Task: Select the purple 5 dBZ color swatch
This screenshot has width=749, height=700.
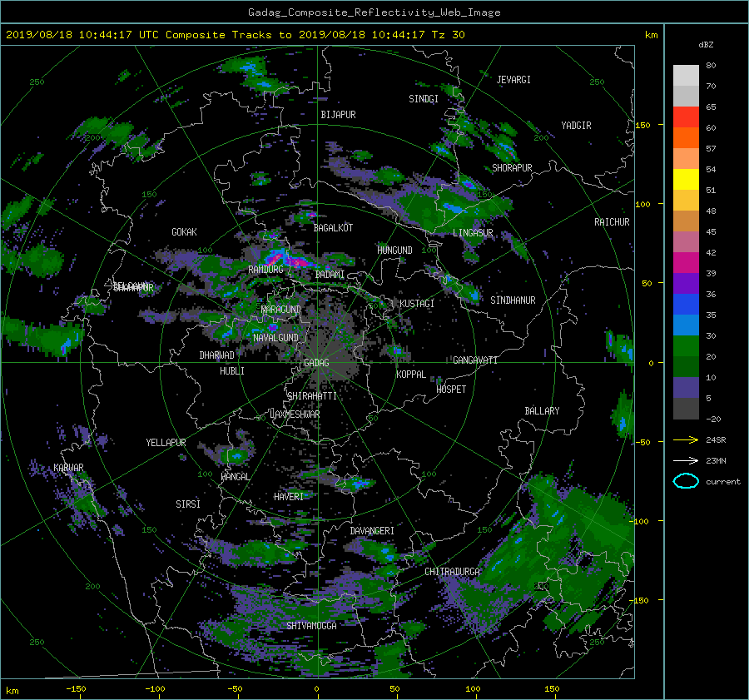Action: tap(686, 388)
